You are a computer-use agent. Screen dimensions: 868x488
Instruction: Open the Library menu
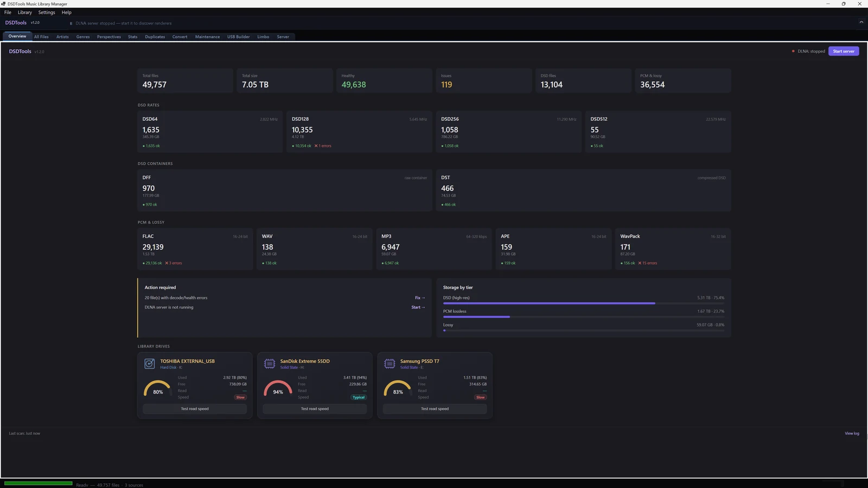25,12
